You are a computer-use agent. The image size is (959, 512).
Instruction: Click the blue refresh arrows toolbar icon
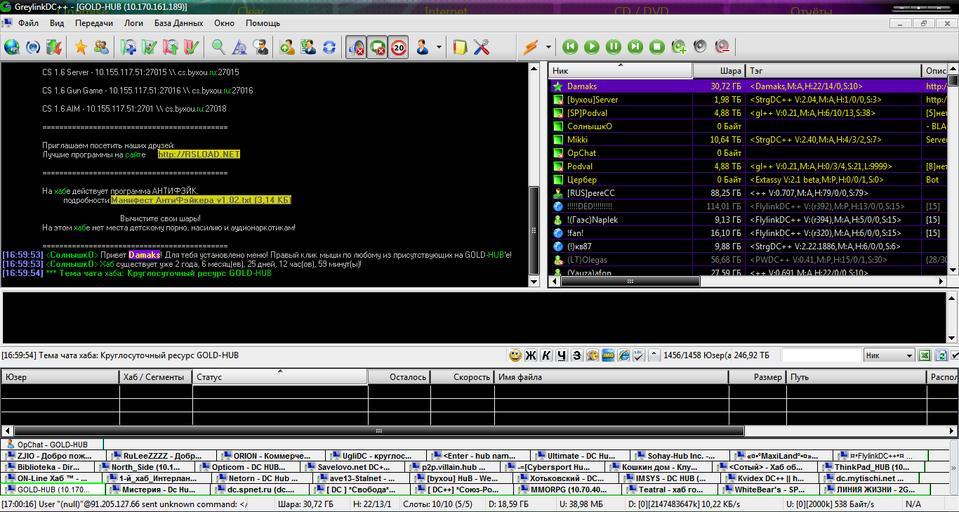[x=329, y=47]
